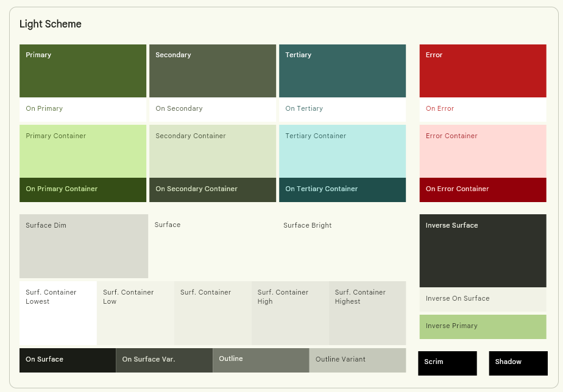Viewport: 563px width, 392px height.
Task: Pick the Tertiary color swatch
Action: (x=342, y=71)
